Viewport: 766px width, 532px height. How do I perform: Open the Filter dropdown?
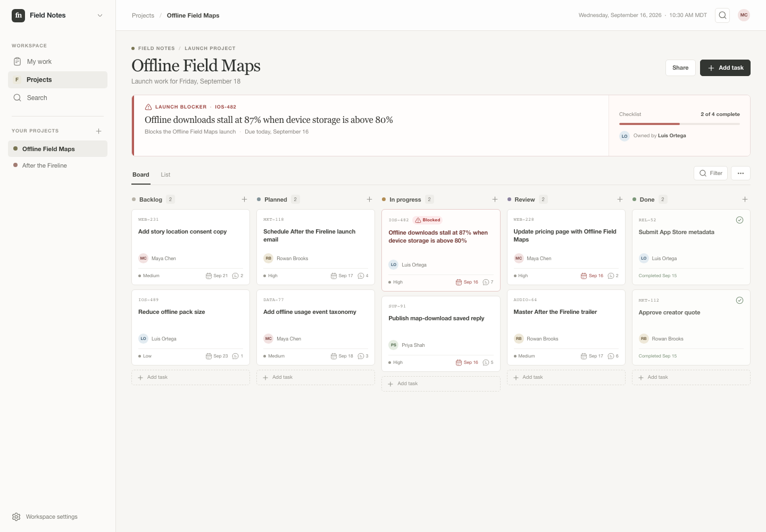[711, 173]
